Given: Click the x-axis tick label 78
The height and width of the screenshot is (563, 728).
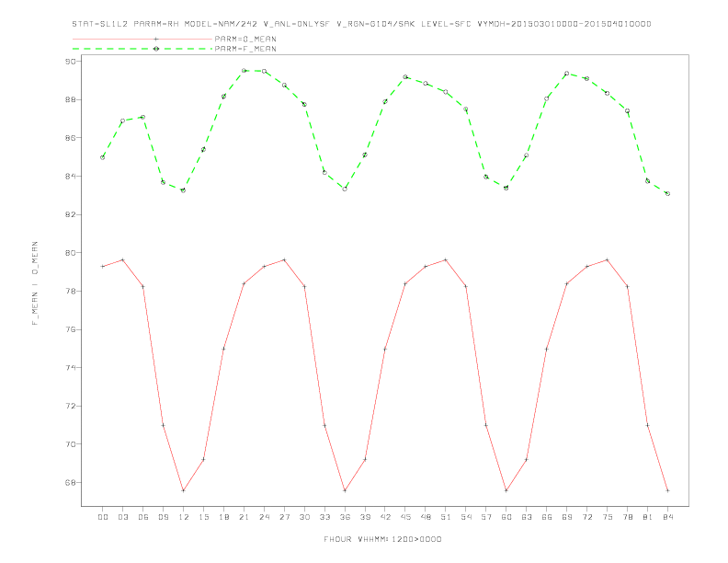Looking at the screenshot, I should (628, 517).
